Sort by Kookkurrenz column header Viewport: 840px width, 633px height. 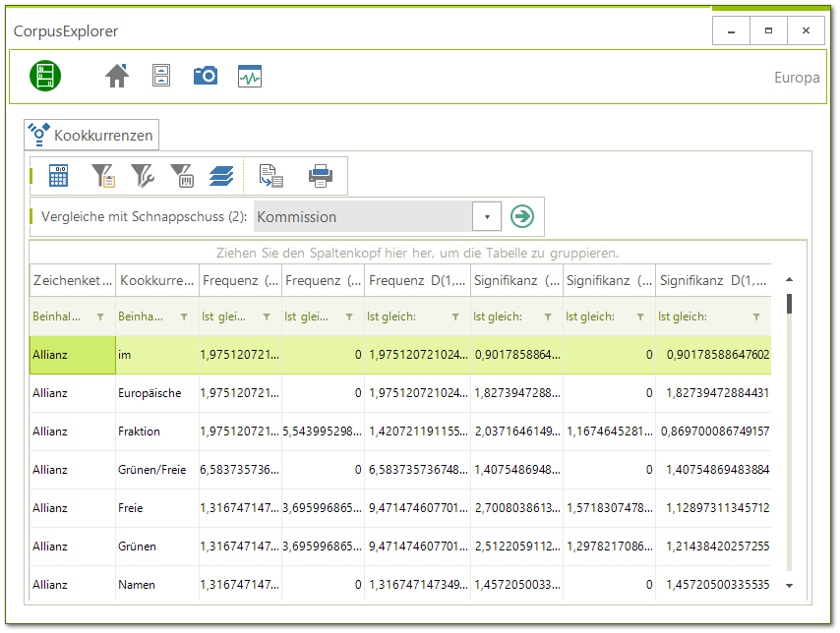(x=157, y=280)
